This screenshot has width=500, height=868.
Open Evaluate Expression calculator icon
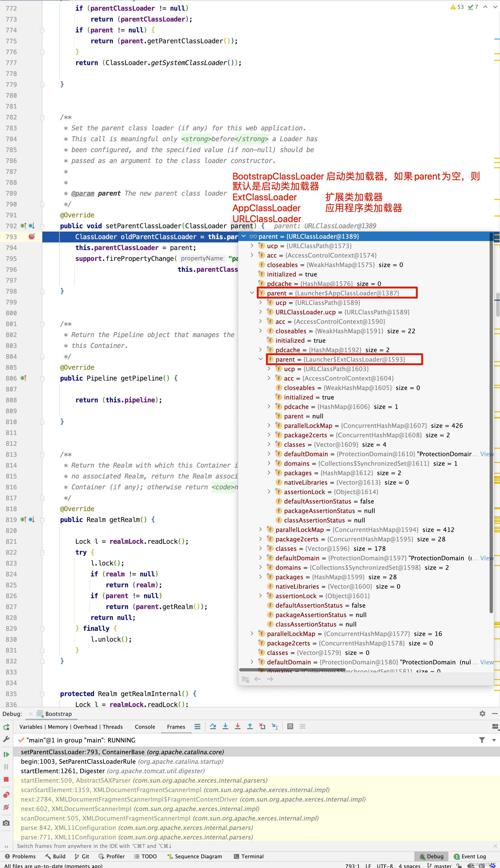coord(290,727)
